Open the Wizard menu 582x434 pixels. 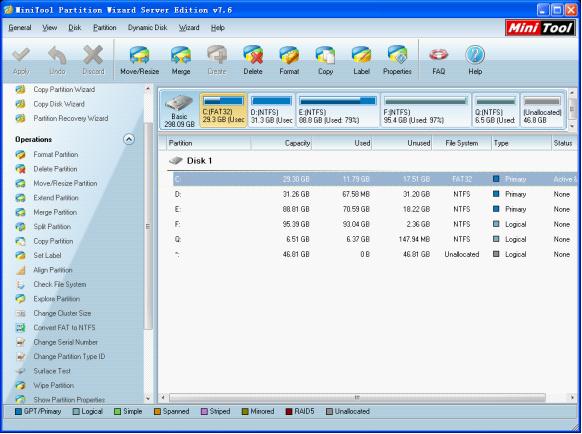pos(189,28)
